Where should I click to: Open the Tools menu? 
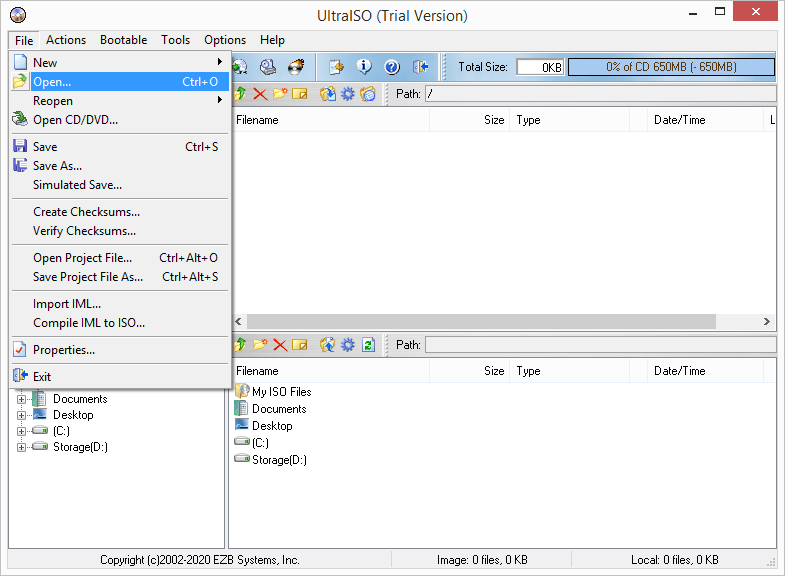pos(176,40)
